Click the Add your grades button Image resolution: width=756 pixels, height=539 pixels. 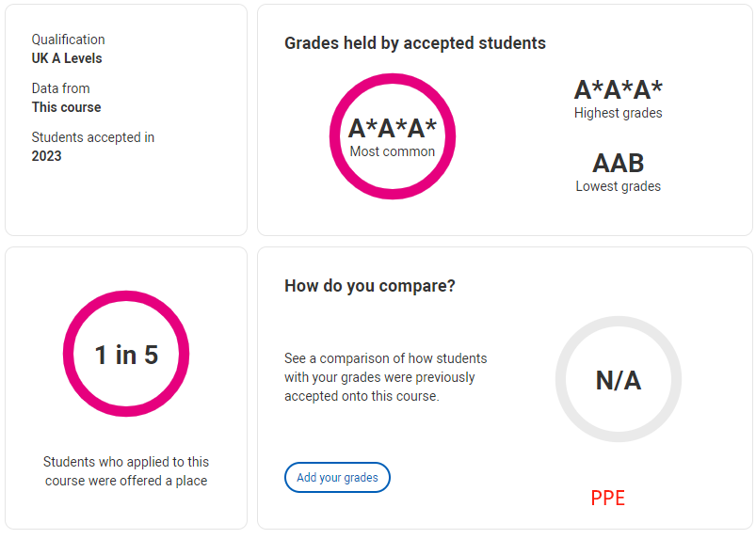click(337, 477)
